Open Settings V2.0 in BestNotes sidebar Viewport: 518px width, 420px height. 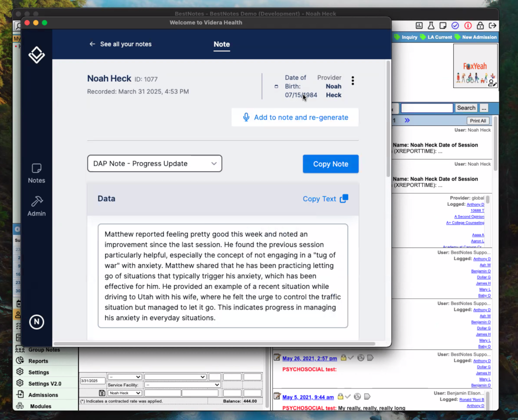click(45, 384)
